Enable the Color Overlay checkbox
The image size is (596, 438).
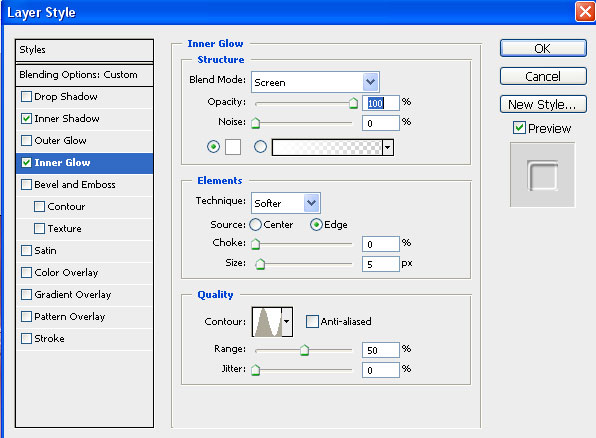[x=26, y=273]
